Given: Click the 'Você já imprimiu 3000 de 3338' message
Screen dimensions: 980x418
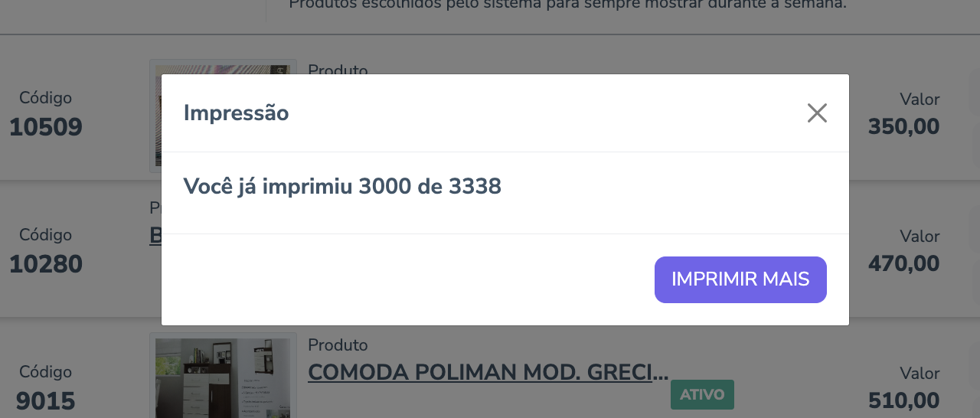Looking at the screenshot, I should point(342,187).
